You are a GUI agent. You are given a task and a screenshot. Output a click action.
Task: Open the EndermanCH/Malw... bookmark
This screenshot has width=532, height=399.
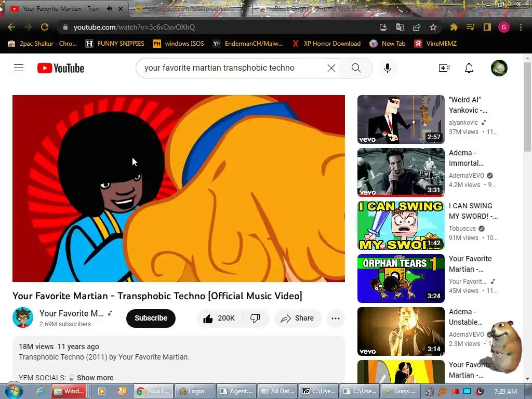[248, 44]
